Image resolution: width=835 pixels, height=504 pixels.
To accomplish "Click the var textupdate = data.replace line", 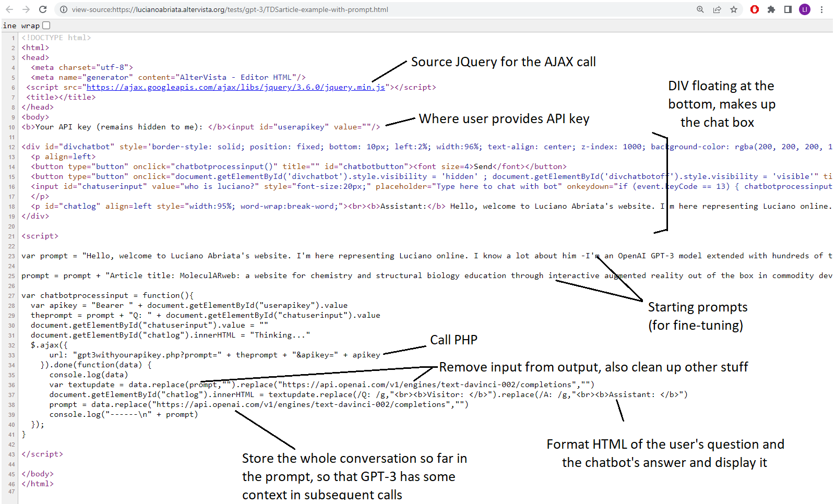I will (x=322, y=385).
